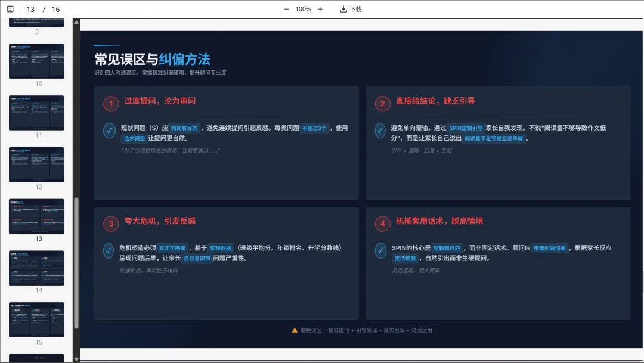Select page 13 thumbnail
The width and height of the screenshot is (644, 363).
(36, 216)
